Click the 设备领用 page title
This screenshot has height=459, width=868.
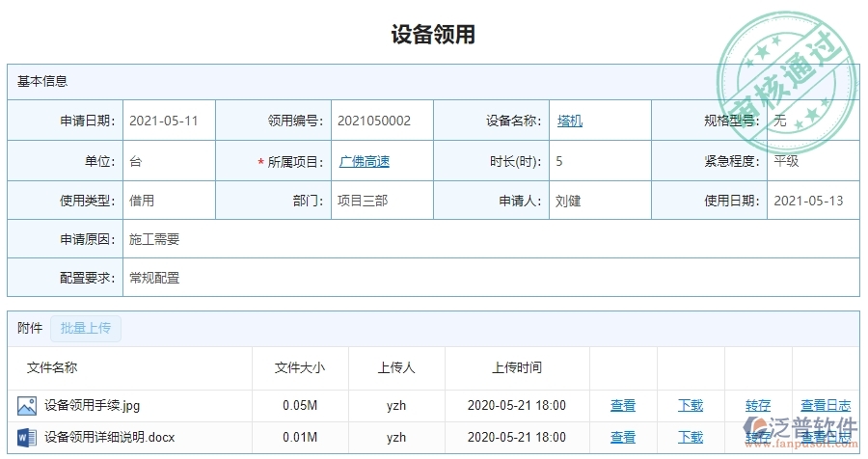point(433,34)
